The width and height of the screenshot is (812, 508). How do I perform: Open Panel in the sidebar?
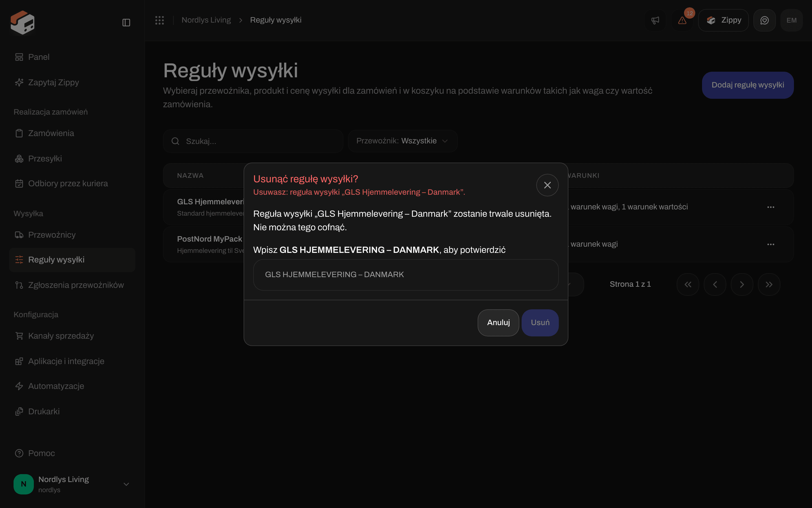(72, 57)
